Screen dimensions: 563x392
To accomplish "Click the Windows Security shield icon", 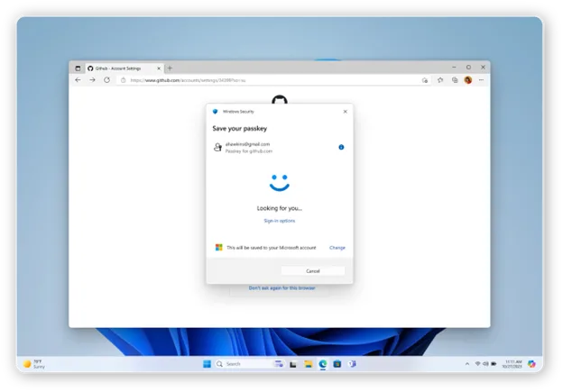I will tap(215, 112).
